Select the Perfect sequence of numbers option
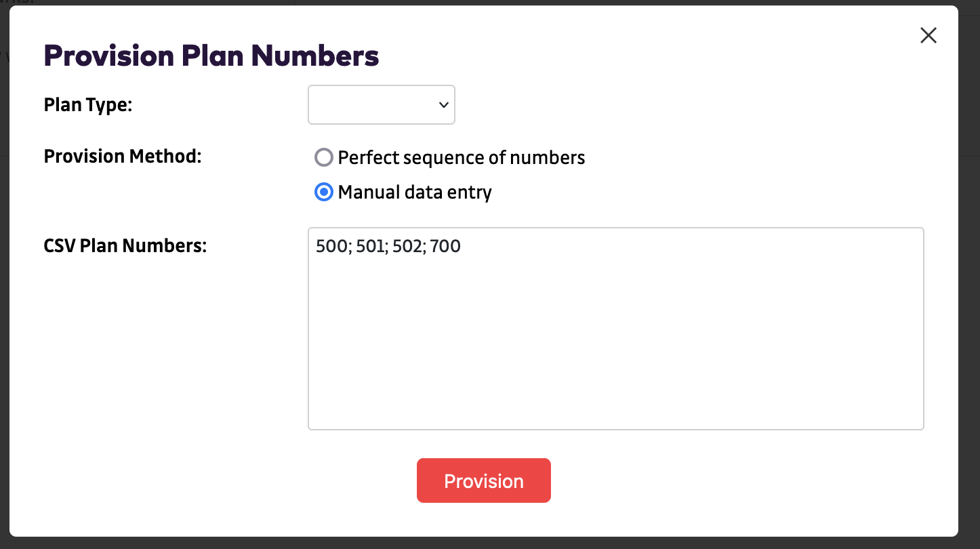The image size is (980, 549). click(323, 157)
